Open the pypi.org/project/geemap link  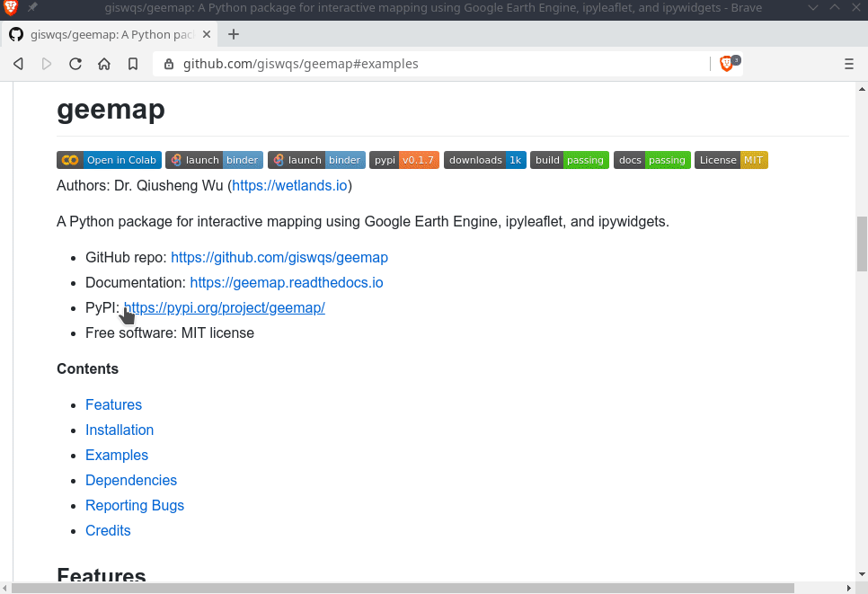pyautogui.click(x=225, y=308)
